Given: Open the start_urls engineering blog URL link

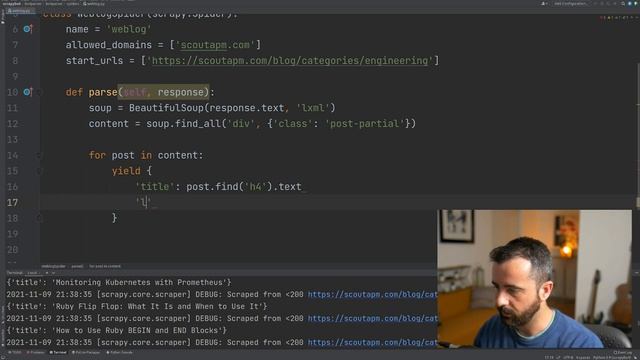Looking at the screenshot, I should pos(289,61).
